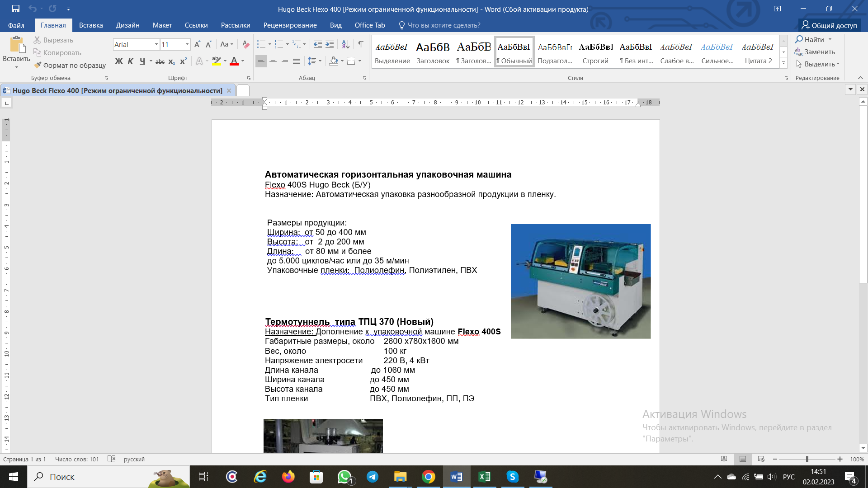
Task: Click zoom in plus icon
Action: point(840,459)
